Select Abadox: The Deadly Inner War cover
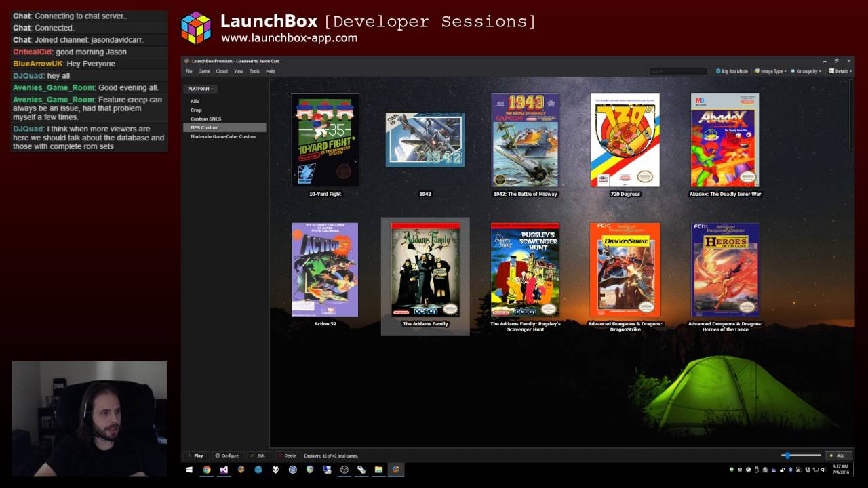 [725, 140]
